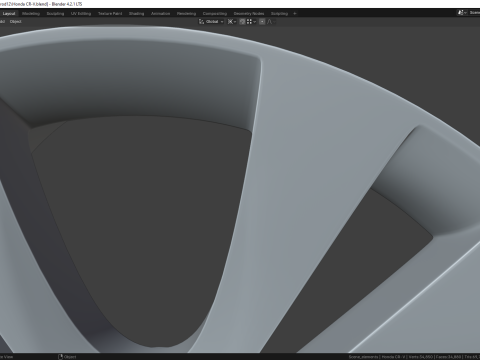480x360 pixels.
Task: Switch to the Shading workspace tab
Action: point(137,14)
